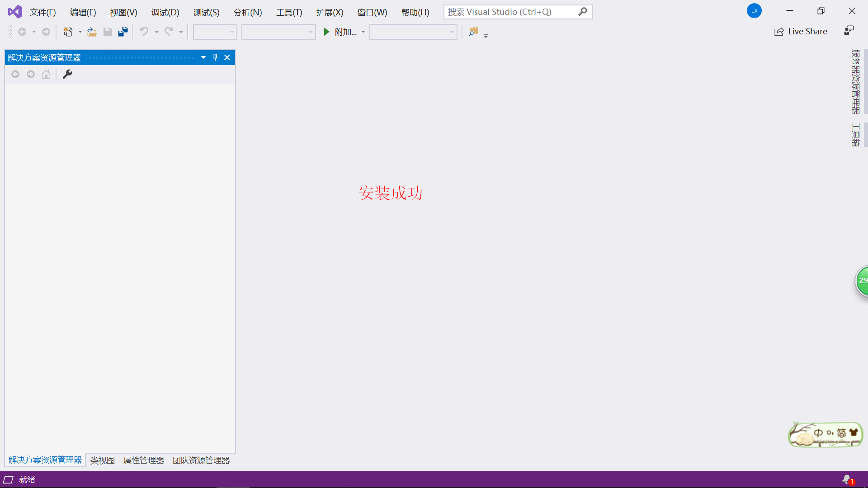Screen dimensions: 868x488
Task: Open Solution Explorer properties wrench icon
Action: pyautogui.click(x=67, y=74)
